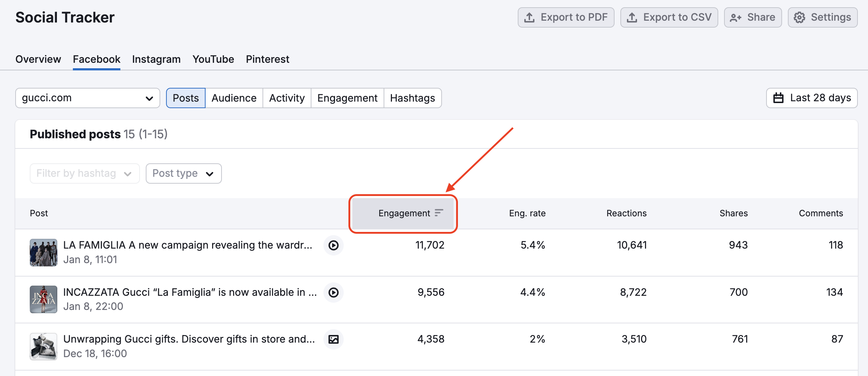Image resolution: width=868 pixels, height=376 pixels.
Task: Switch to the Audience view
Action: coord(234,98)
